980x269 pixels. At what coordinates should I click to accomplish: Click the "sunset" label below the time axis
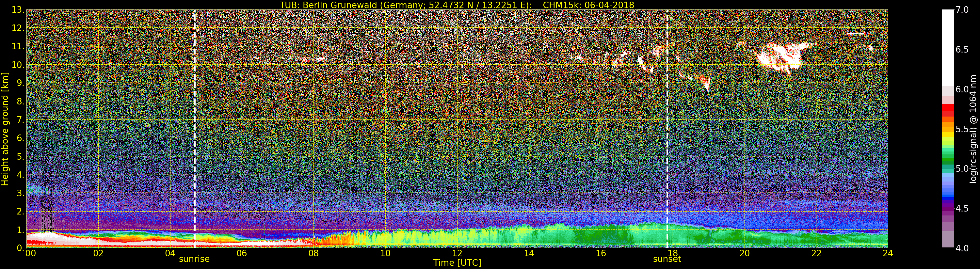coord(667,259)
